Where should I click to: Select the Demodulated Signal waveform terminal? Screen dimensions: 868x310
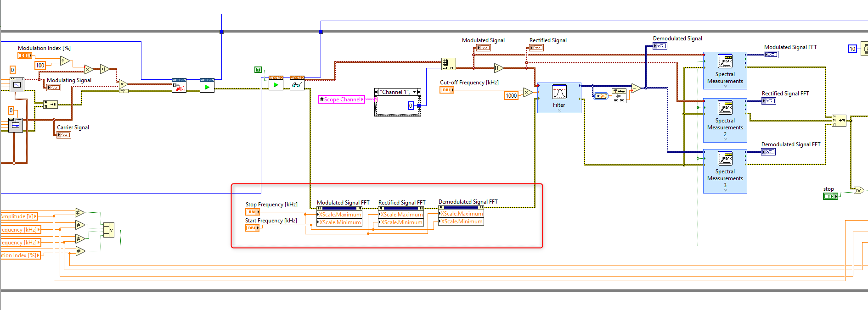click(x=660, y=46)
